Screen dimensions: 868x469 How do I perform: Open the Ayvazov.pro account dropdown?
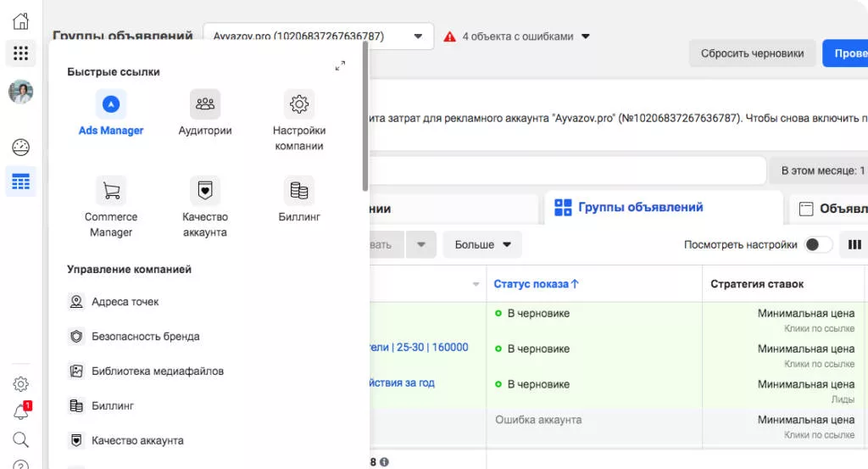319,36
